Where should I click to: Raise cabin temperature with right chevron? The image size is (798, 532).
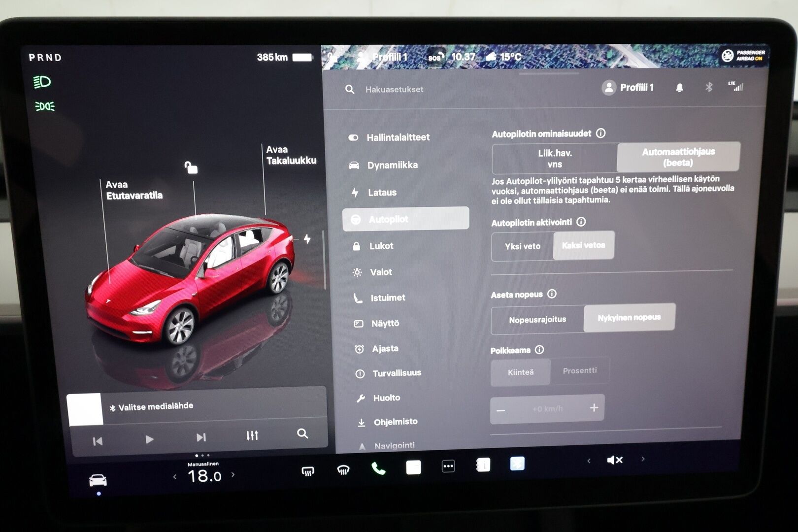coord(233,475)
